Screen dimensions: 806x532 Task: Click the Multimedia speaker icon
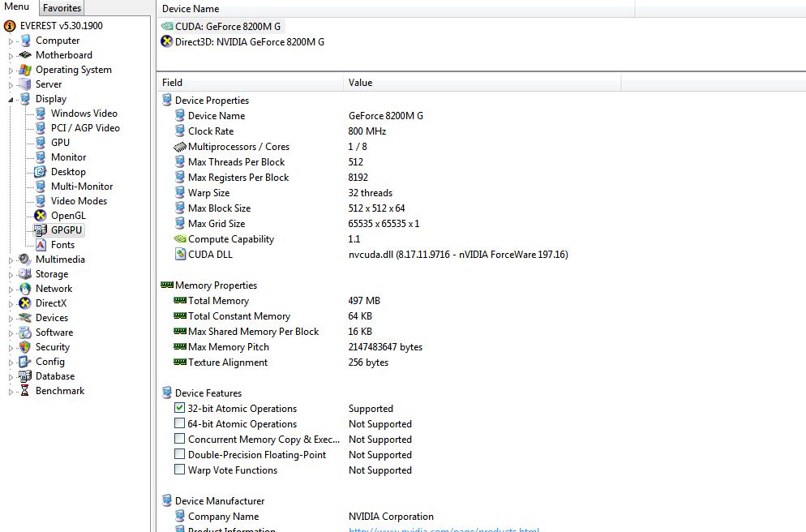(x=25, y=260)
